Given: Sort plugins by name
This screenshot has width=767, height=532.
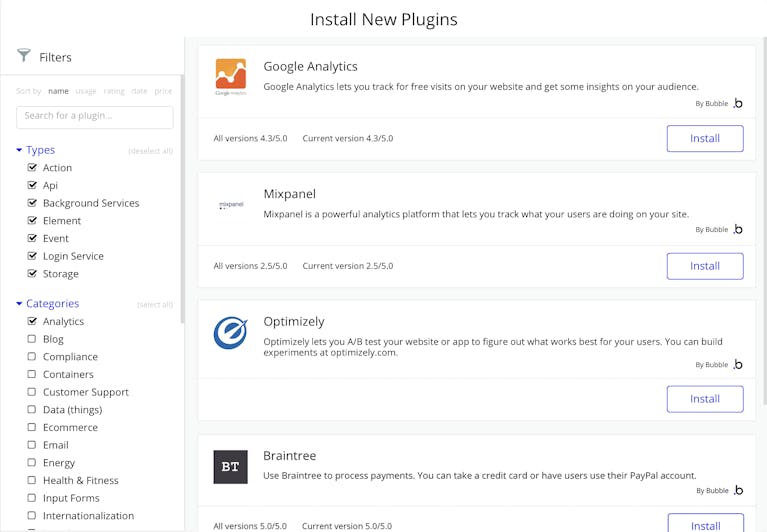Looking at the screenshot, I should 58,91.
